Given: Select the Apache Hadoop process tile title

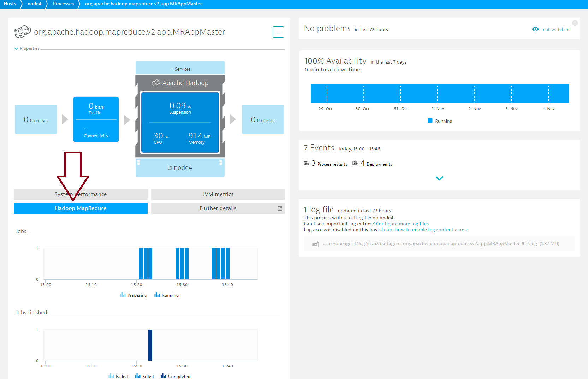Looking at the screenshot, I should click(185, 83).
